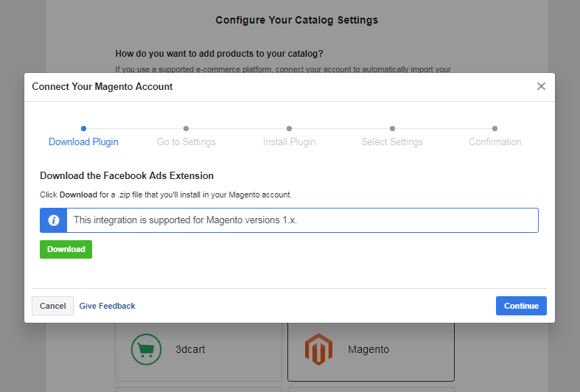580x392 pixels.
Task: Click 'Configure Your Catalog Settings' title
Action: click(x=297, y=20)
